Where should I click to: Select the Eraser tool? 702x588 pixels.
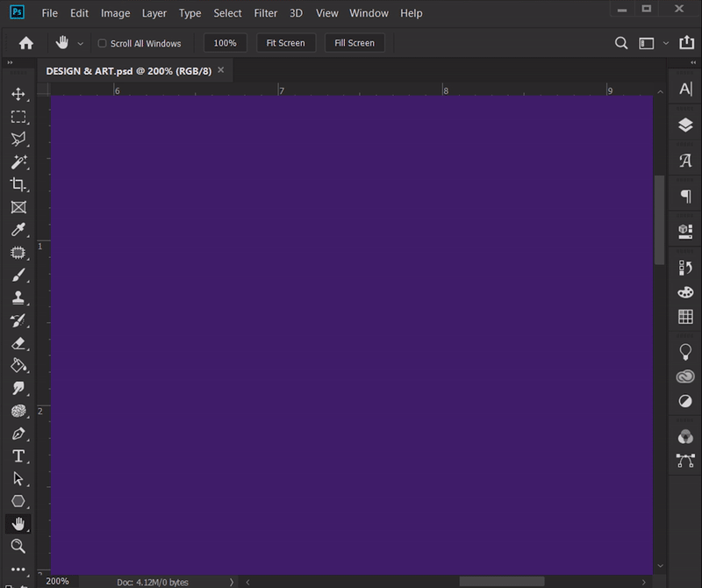click(18, 343)
